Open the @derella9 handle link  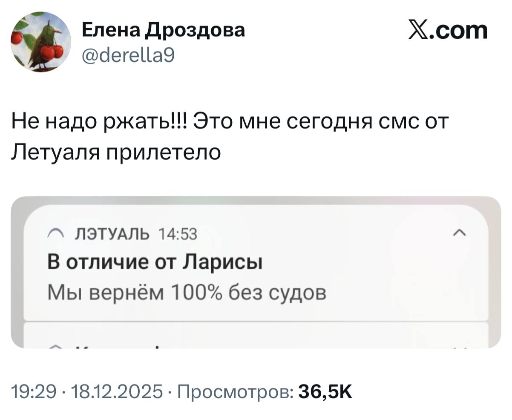point(127,55)
